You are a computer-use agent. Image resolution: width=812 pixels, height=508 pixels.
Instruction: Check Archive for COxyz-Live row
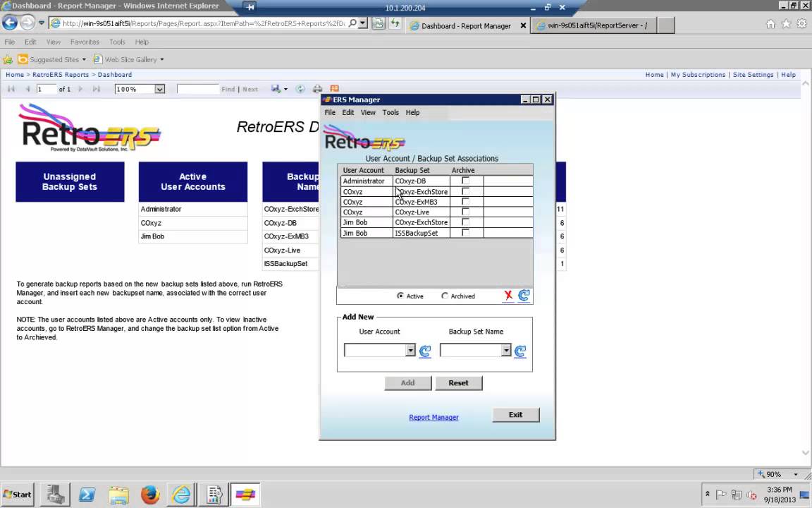tap(465, 212)
